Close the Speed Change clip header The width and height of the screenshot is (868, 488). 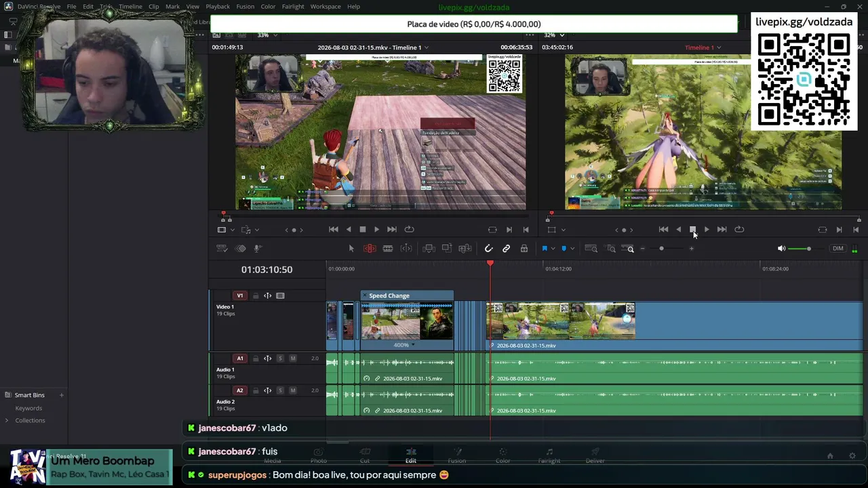365,296
